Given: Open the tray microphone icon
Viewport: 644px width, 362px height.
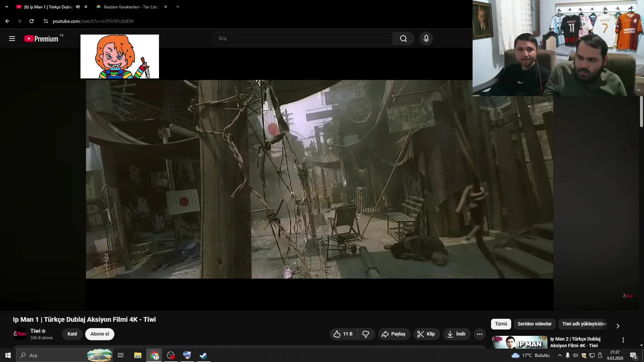Looking at the screenshot, I should 568,355.
